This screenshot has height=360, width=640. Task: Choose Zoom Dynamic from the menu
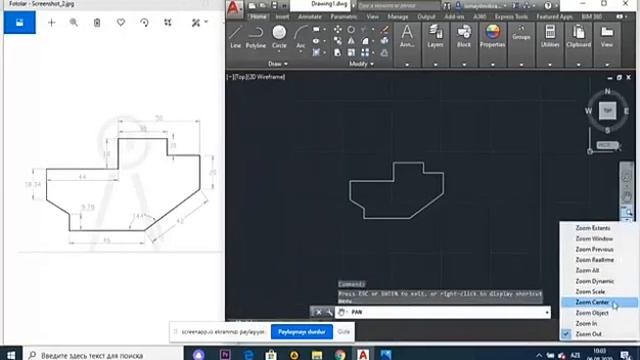tap(594, 281)
